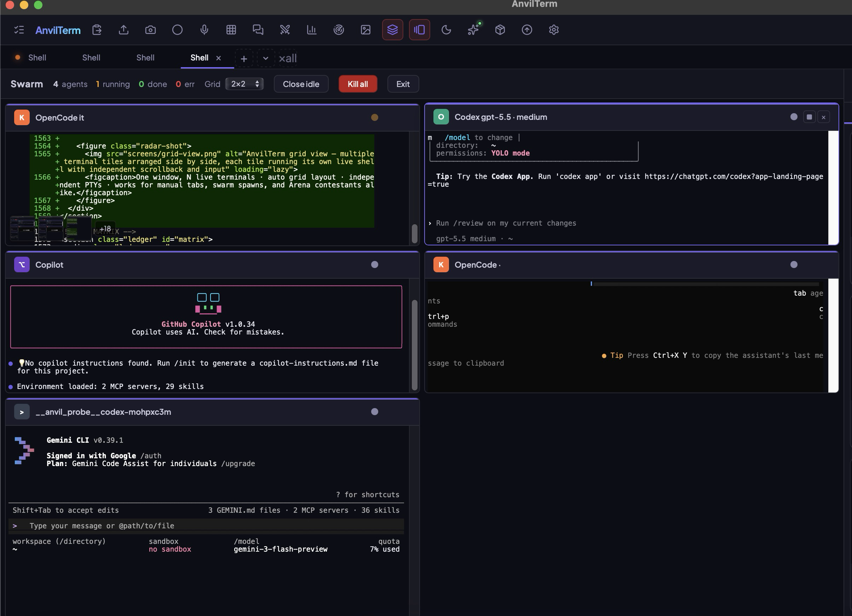Activate the microphone input tool
852x616 pixels.
click(205, 30)
